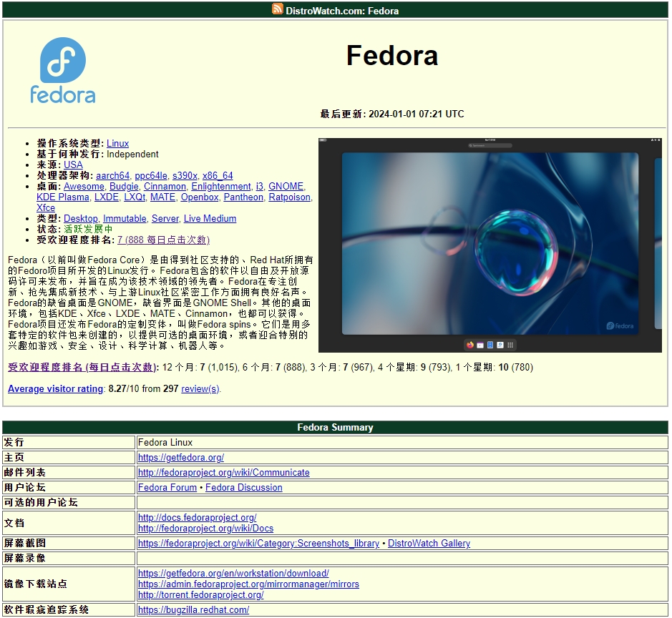The image size is (672, 618).
Task: Open the Fedora Discussion link
Action: tap(244, 487)
